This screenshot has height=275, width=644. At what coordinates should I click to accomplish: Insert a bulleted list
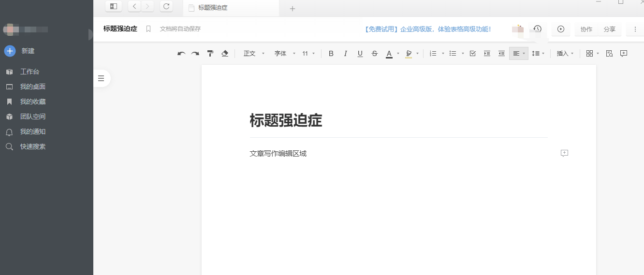[453, 54]
